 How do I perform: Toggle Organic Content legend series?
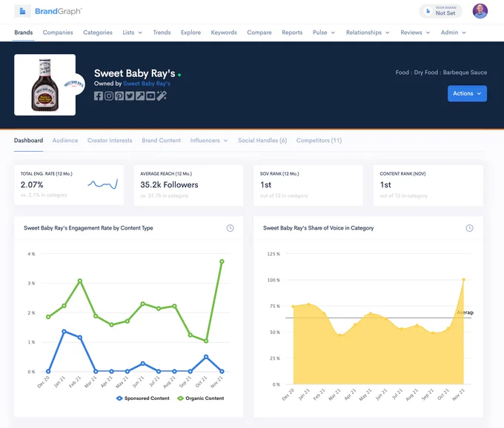201,398
